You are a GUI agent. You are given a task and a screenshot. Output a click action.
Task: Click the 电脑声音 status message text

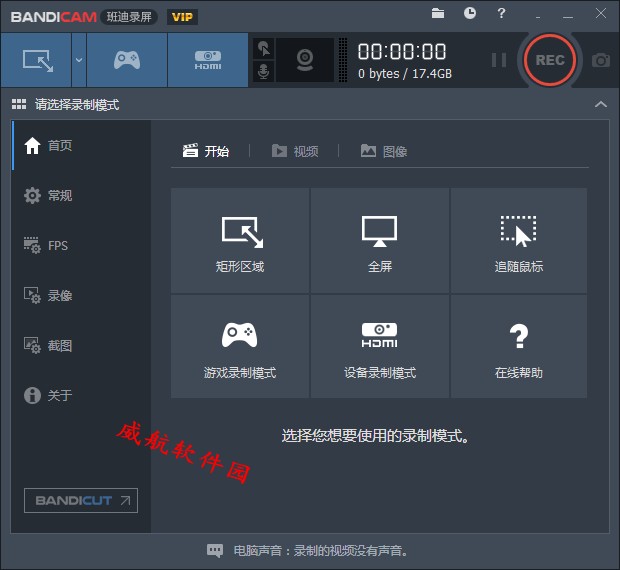pyautogui.click(x=321, y=550)
